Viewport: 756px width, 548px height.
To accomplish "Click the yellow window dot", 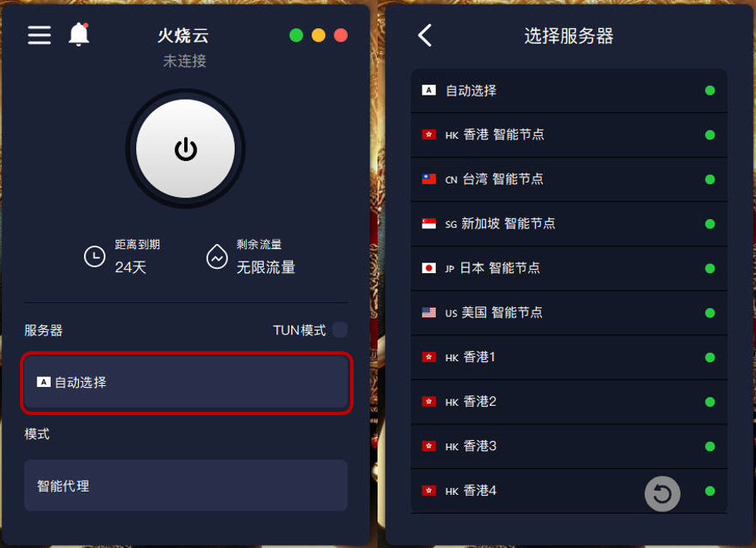I will 318,35.
